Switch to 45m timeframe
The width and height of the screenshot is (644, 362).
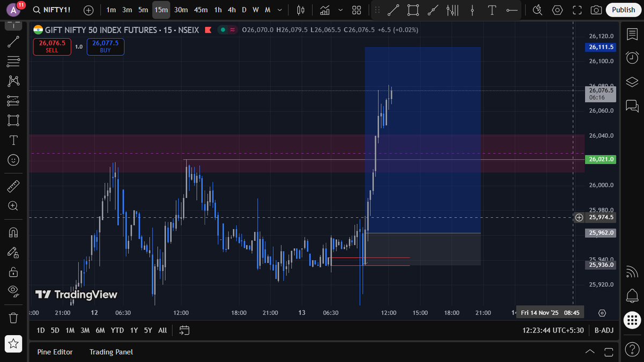(x=201, y=10)
